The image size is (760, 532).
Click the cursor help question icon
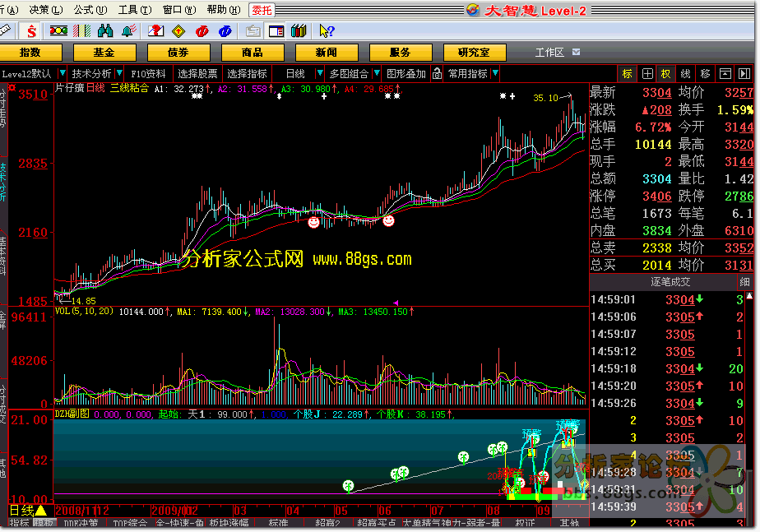point(327,31)
